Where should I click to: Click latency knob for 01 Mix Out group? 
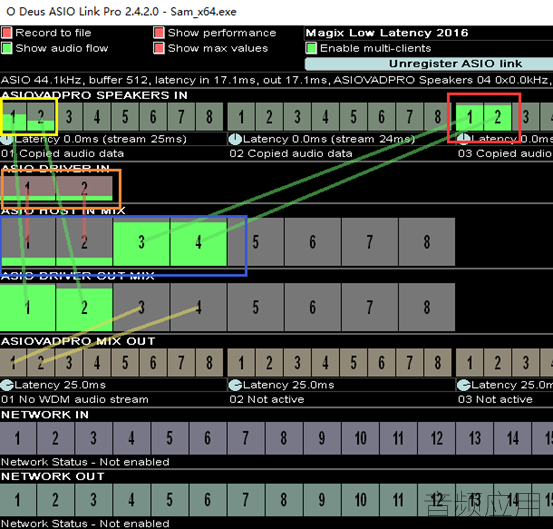(7, 385)
